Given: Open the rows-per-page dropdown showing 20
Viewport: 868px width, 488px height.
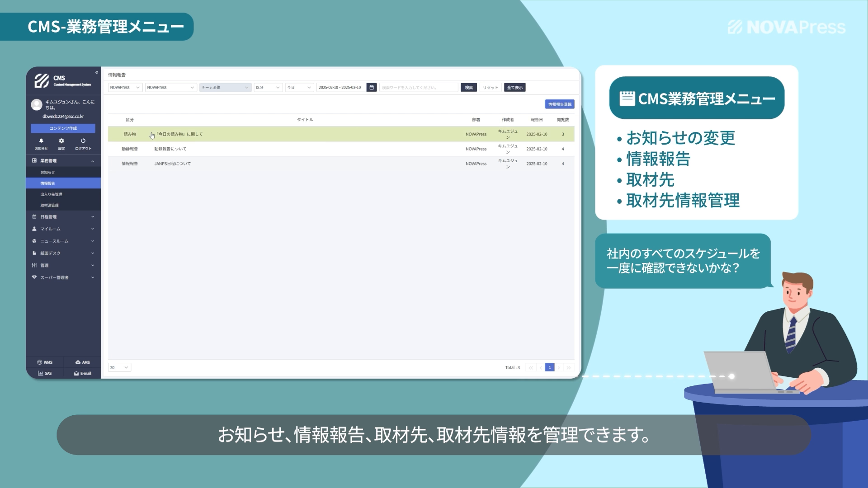Looking at the screenshot, I should click(x=119, y=367).
